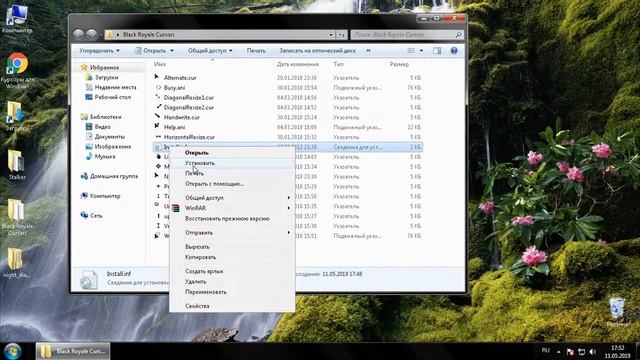The image size is (640, 360).
Task: Open the Computer desktop icon
Action: click(x=17, y=18)
